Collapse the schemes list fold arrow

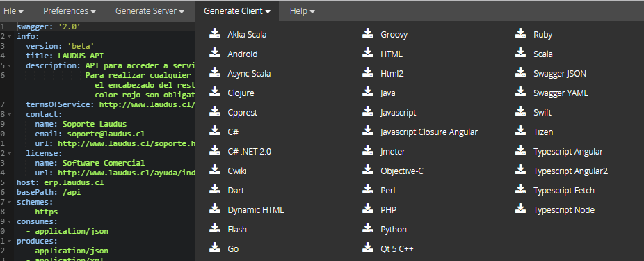(10, 203)
